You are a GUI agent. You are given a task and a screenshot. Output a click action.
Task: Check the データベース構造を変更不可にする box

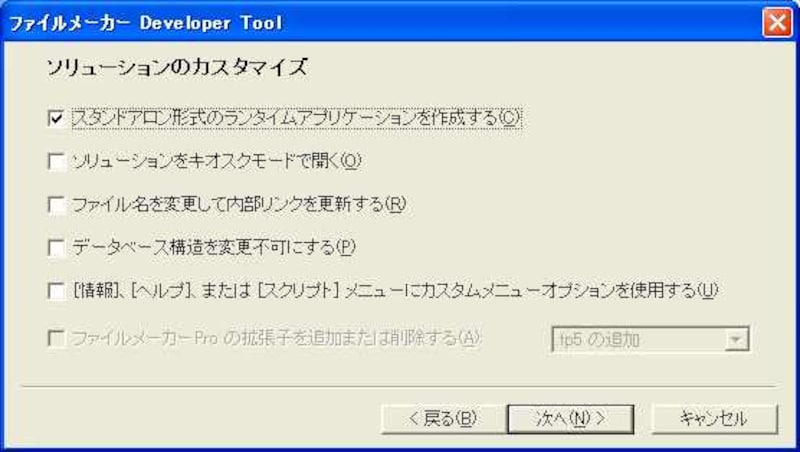pos(56,247)
